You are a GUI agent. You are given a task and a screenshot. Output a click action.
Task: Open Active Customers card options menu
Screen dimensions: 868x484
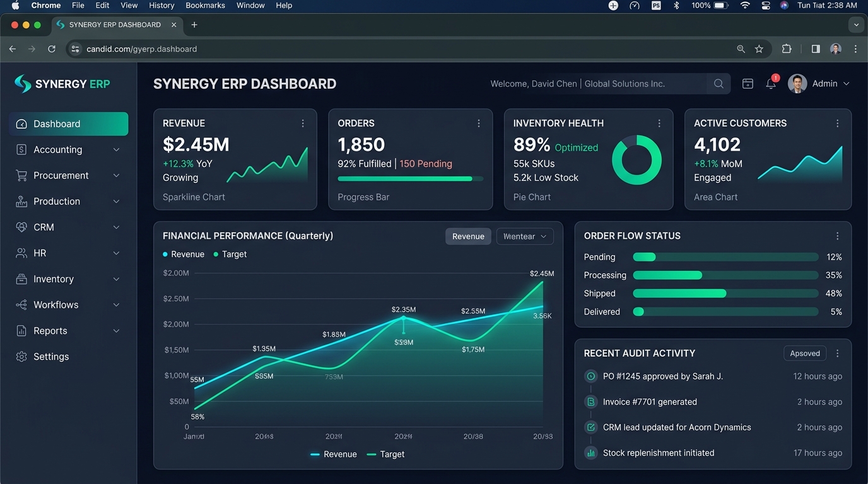[838, 124]
